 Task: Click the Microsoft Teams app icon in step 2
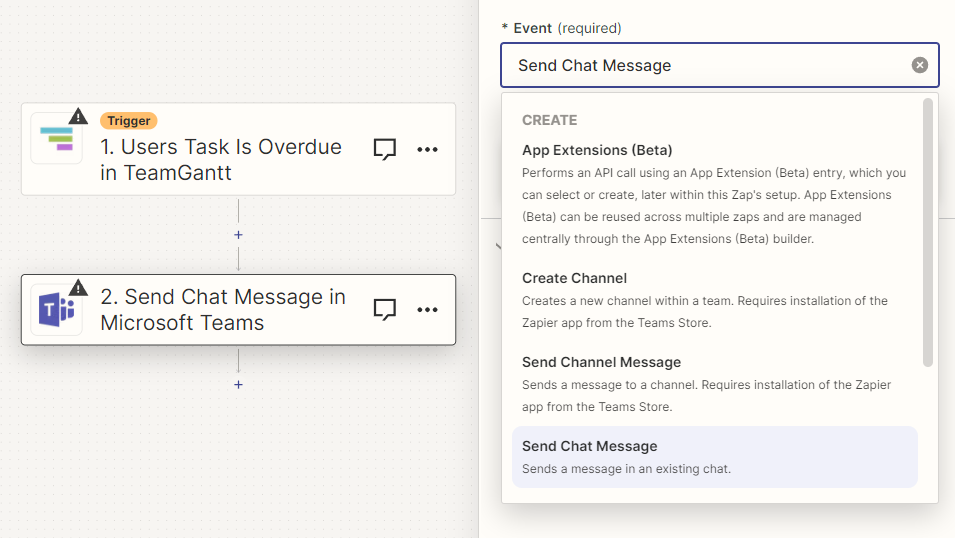56,310
